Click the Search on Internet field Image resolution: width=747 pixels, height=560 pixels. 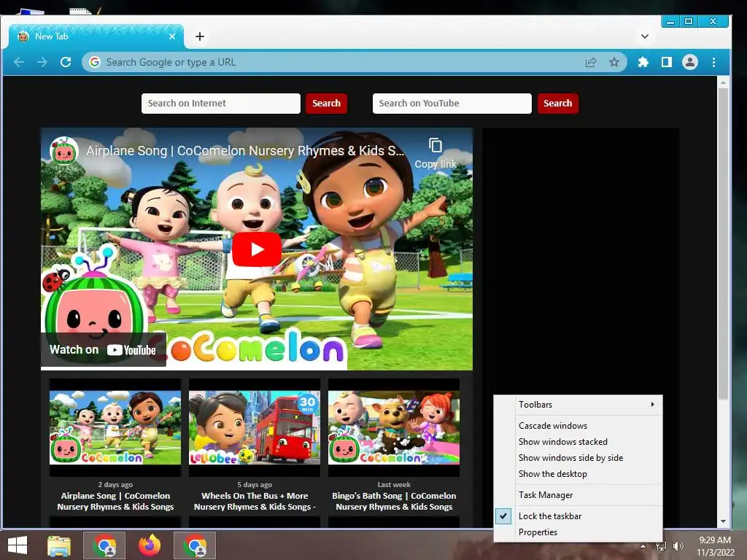click(220, 104)
